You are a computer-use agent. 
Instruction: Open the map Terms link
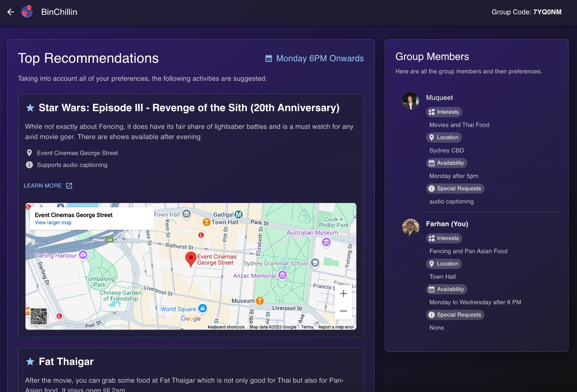(307, 327)
